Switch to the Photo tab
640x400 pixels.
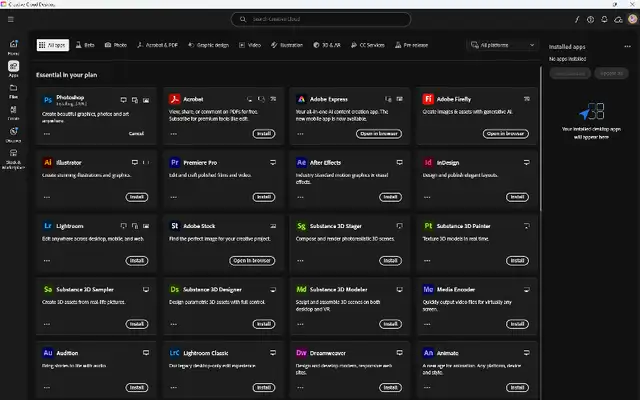click(116, 45)
